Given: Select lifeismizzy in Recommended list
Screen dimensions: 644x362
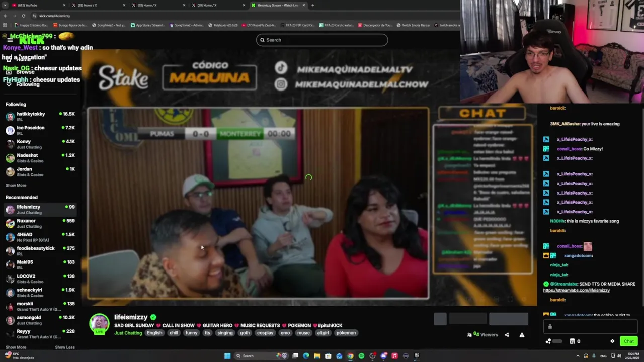Looking at the screenshot, I should (x=40, y=209).
